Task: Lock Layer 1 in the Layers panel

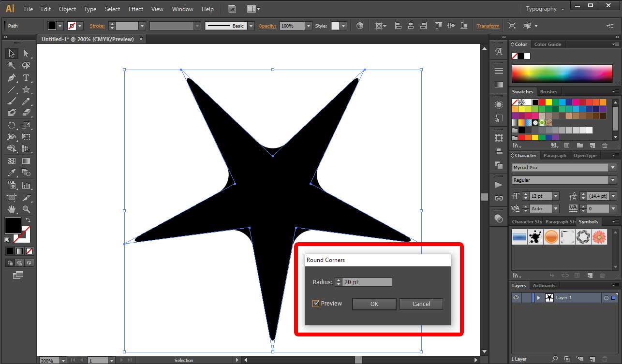Action: tap(526, 297)
